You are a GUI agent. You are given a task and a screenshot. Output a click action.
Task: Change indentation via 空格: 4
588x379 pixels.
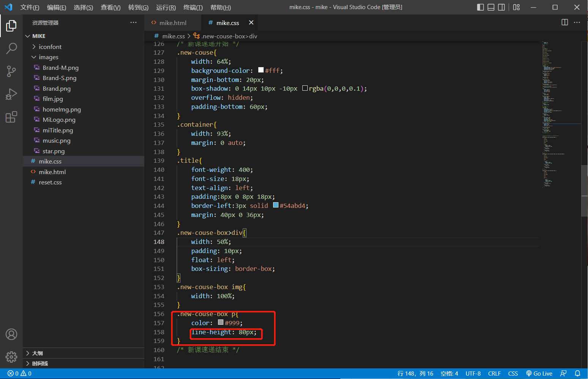coord(449,374)
